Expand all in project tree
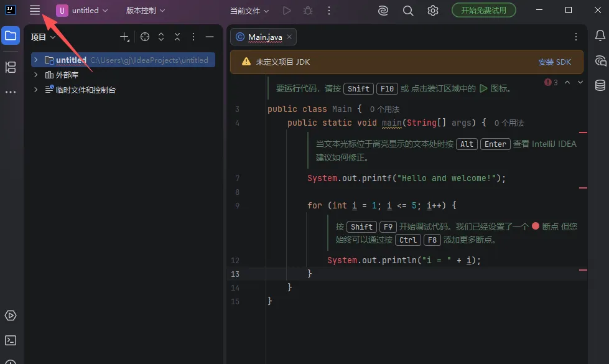609x364 pixels. pyautogui.click(x=160, y=37)
